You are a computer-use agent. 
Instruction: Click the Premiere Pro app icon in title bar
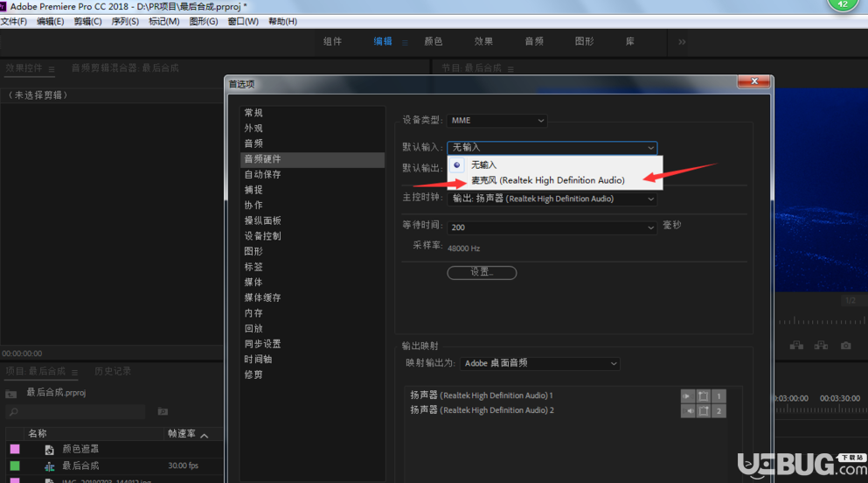(x=3, y=7)
